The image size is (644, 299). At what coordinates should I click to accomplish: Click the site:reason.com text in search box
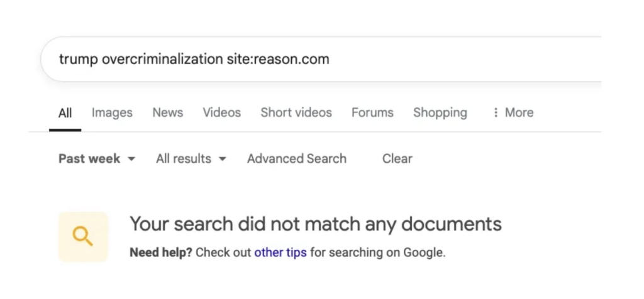pos(278,59)
